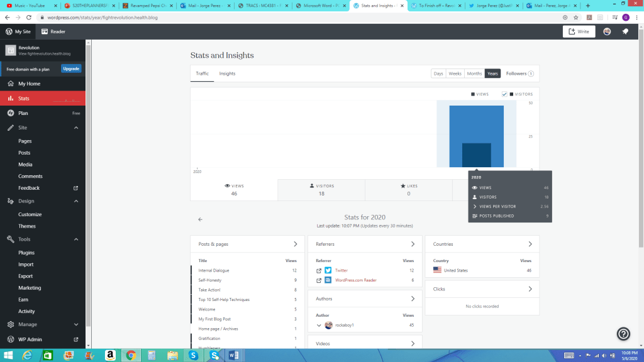Open the Twitter referrer external link icon
This screenshot has width=644, height=362.
point(319,270)
